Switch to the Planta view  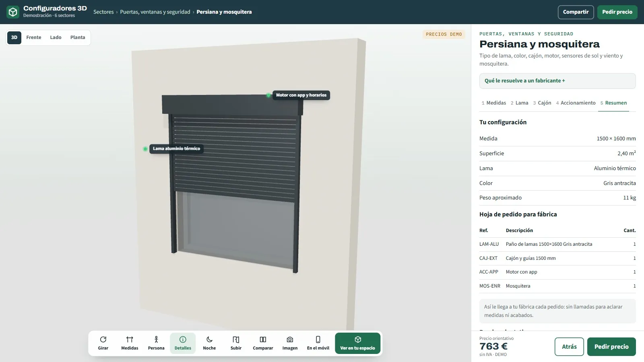tap(78, 37)
